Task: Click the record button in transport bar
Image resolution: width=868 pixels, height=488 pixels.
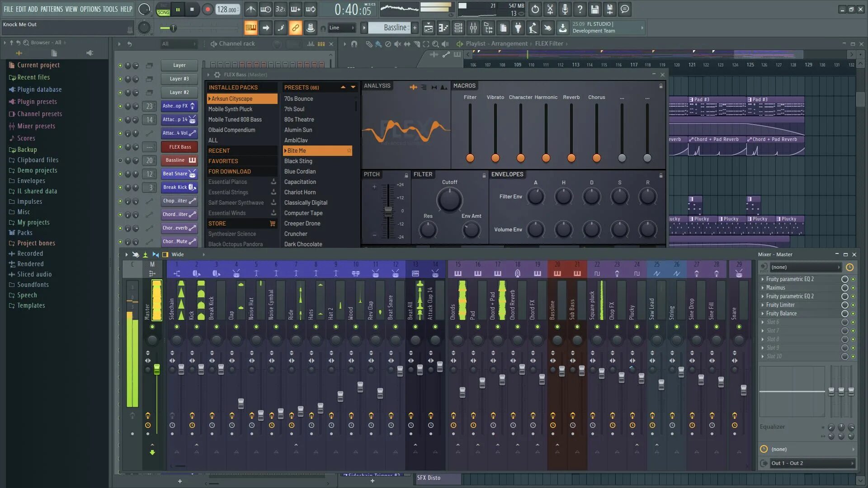Action: click(207, 9)
